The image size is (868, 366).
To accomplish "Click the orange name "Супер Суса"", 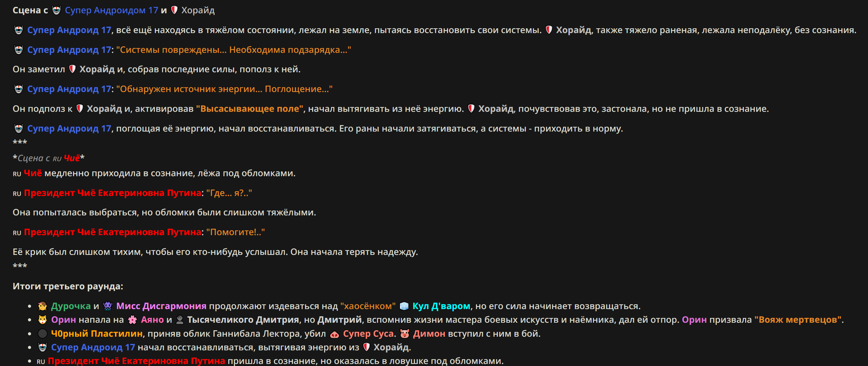I will click(x=368, y=334).
